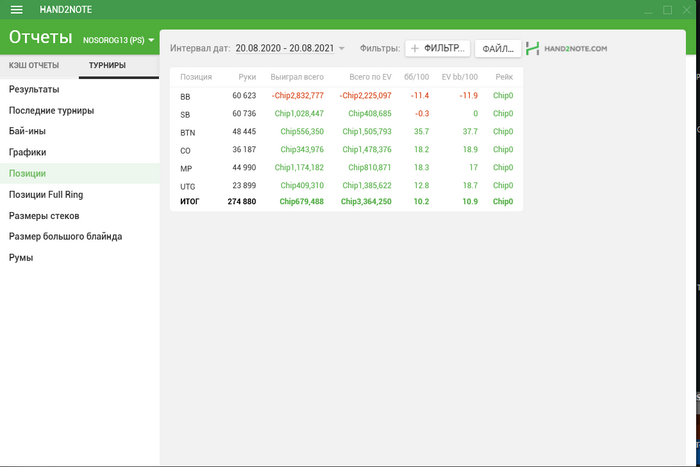Click the Отчеты section title
The image size is (700, 467).
point(41,38)
